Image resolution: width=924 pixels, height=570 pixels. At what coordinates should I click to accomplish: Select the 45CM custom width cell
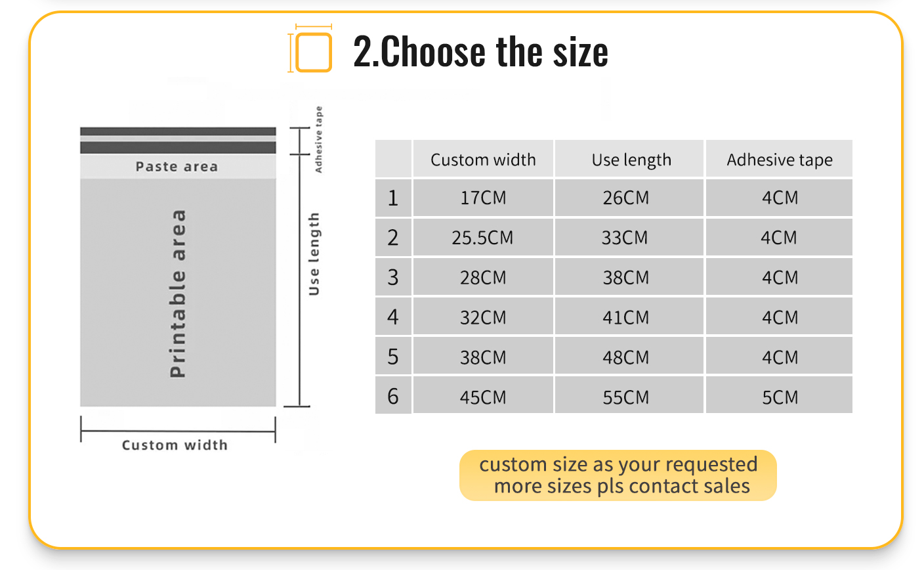click(x=483, y=397)
